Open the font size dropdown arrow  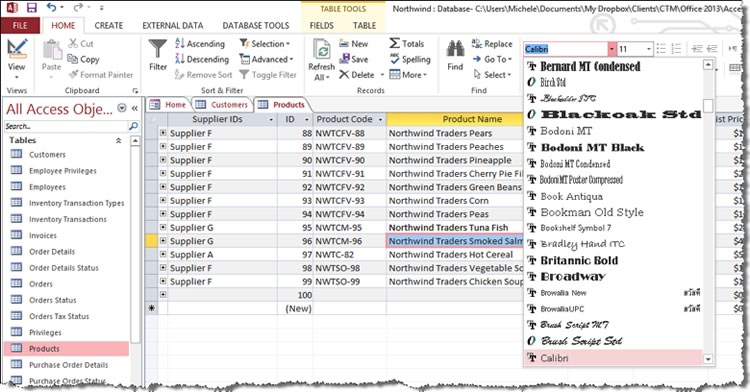point(649,49)
